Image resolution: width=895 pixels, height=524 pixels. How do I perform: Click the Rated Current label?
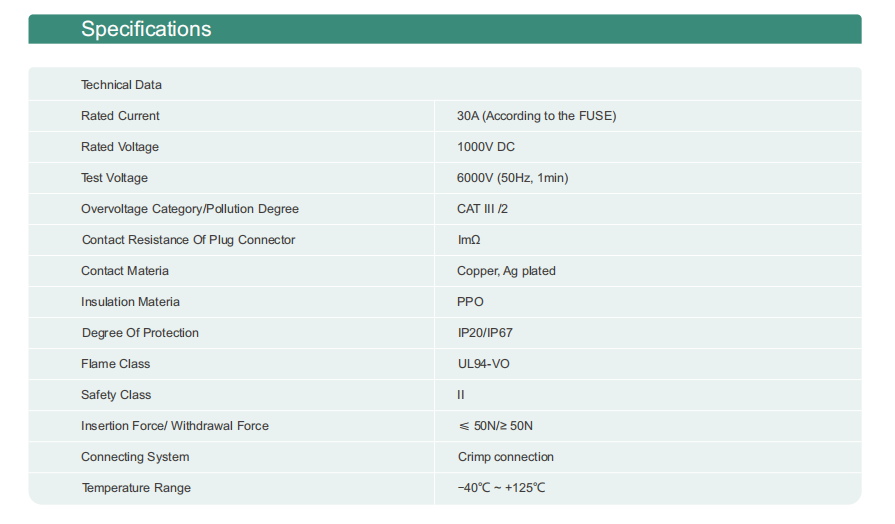(x=120, y=116)
